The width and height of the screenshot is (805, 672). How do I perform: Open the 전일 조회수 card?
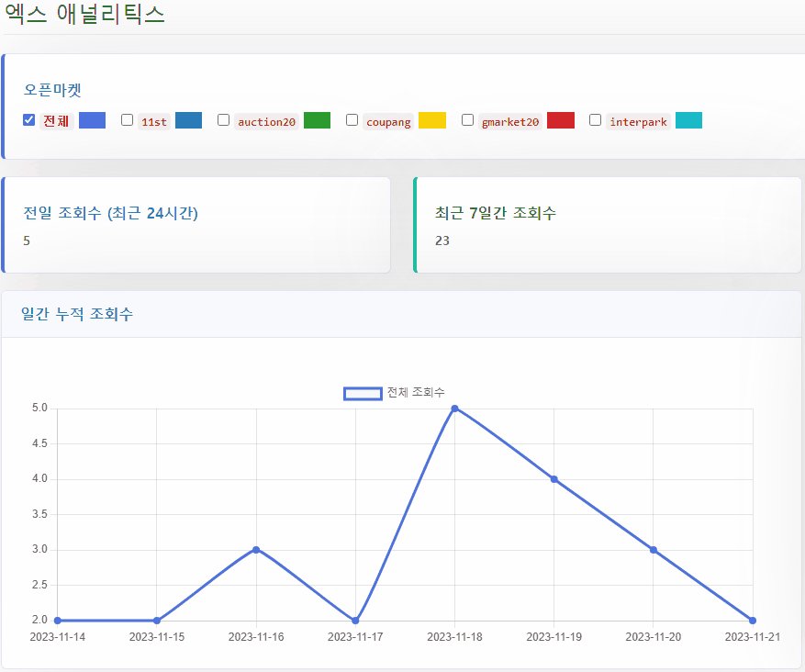pyautogui.click(x=196, y=226)
